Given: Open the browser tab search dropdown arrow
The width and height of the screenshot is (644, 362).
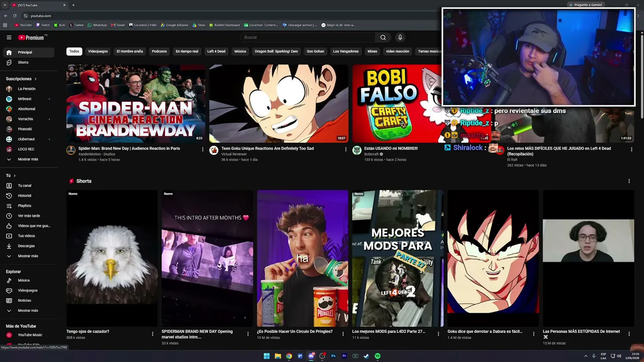Looking at the screenshot, I should click(5, 5).
